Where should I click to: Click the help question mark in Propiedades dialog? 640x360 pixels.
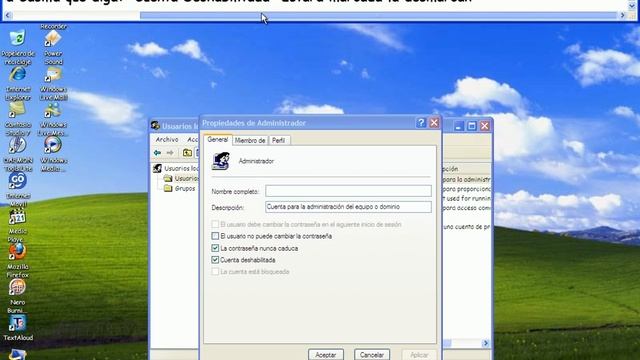(x=421, y=123)
